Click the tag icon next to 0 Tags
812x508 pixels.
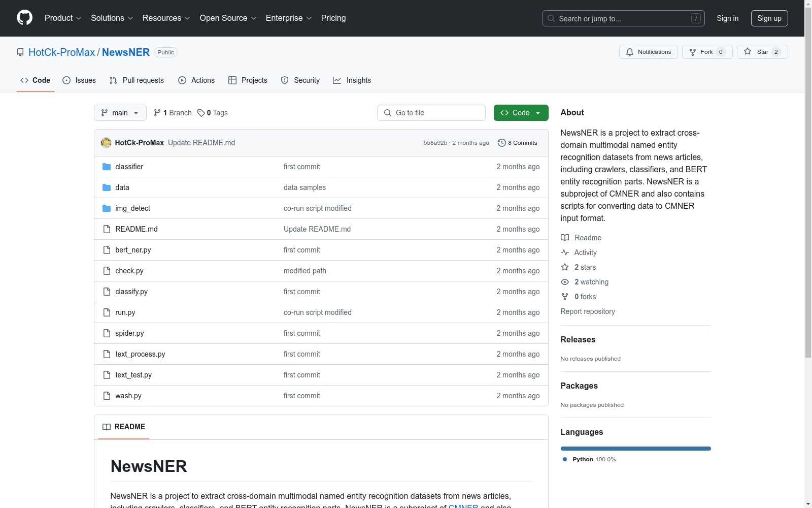201,113
